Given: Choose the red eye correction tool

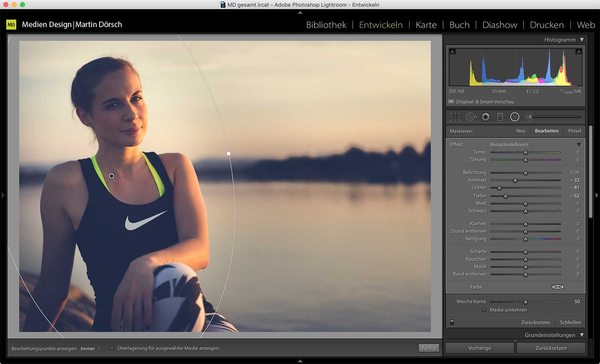Looking at the screenshot, I should click(x=486, y=117).
